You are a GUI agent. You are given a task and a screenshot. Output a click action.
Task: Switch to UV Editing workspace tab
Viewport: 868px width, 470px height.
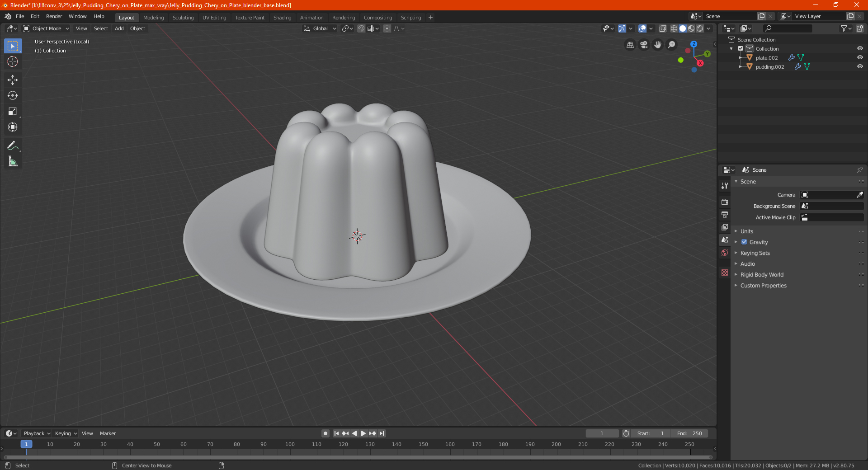214,18
